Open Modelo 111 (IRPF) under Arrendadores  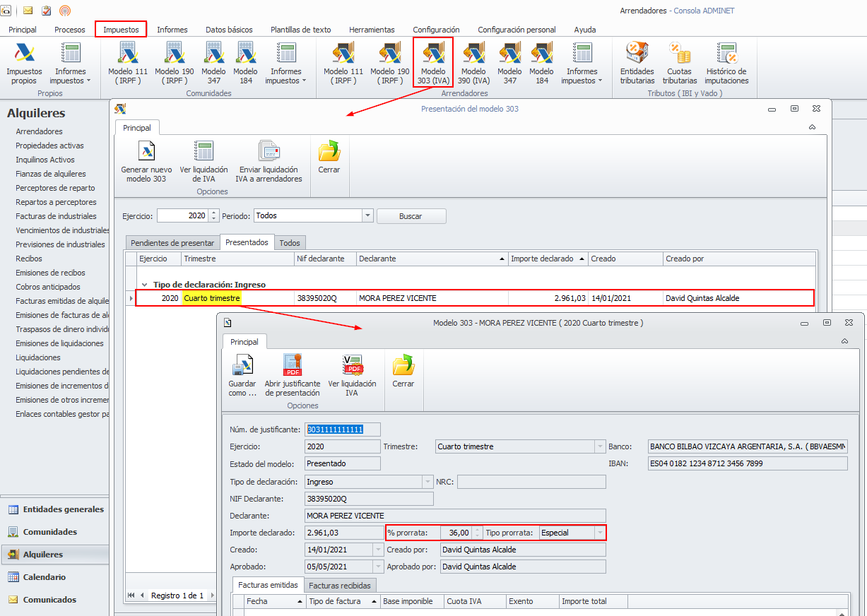[343, 64]
